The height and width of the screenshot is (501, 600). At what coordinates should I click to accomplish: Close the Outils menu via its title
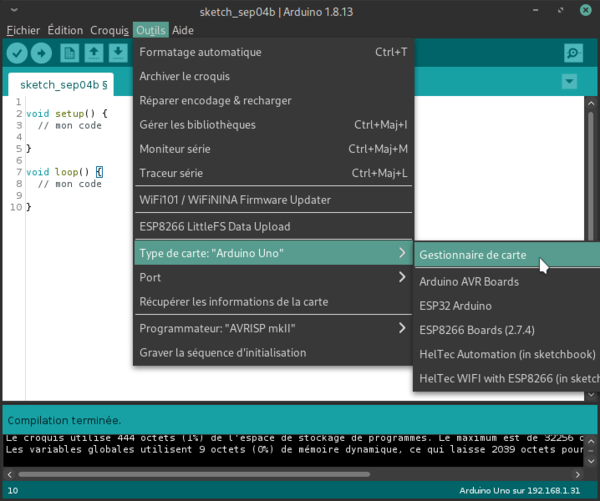(x=151, y=30)
